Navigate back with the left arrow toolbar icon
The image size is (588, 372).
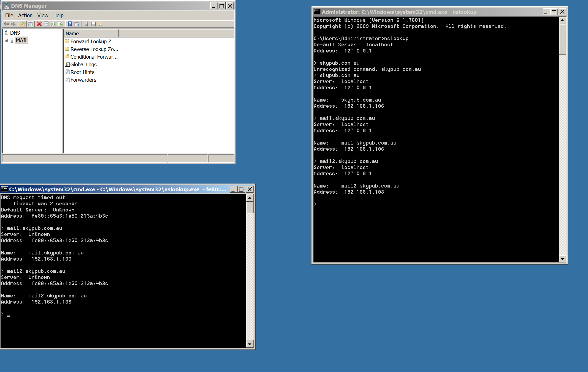pos(6,24)
